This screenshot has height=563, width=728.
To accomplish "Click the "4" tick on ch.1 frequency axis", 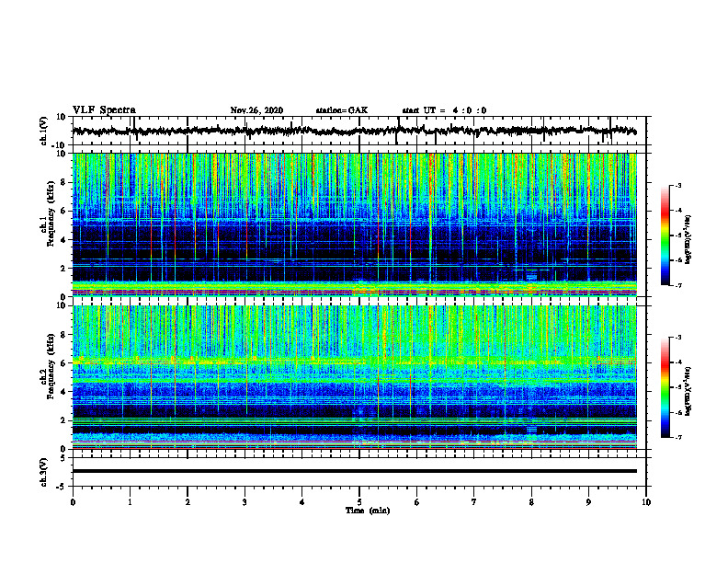I will [x=64, y=240].
